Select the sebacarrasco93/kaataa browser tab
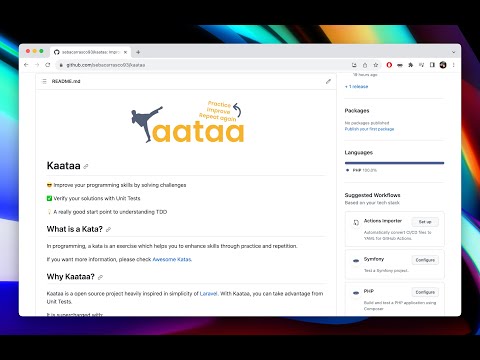This screenshot has height=360, width=480. pos(90,52)
